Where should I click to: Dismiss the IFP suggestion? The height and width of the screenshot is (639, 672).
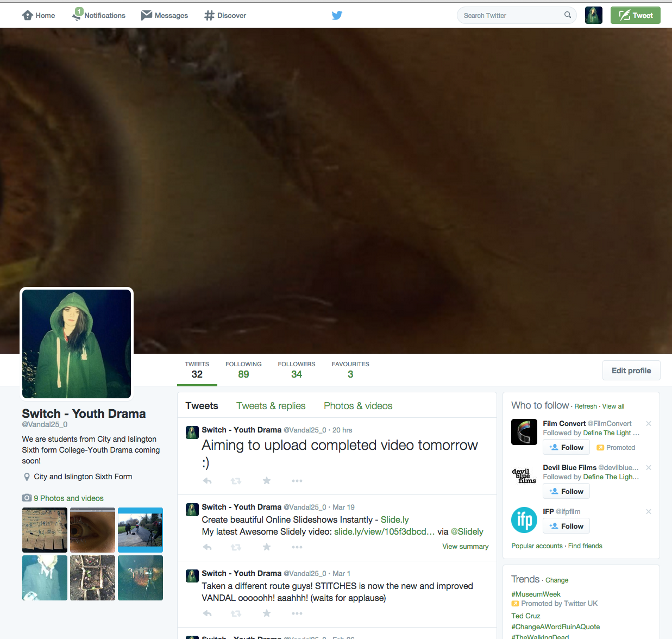[x=649, y=511]
